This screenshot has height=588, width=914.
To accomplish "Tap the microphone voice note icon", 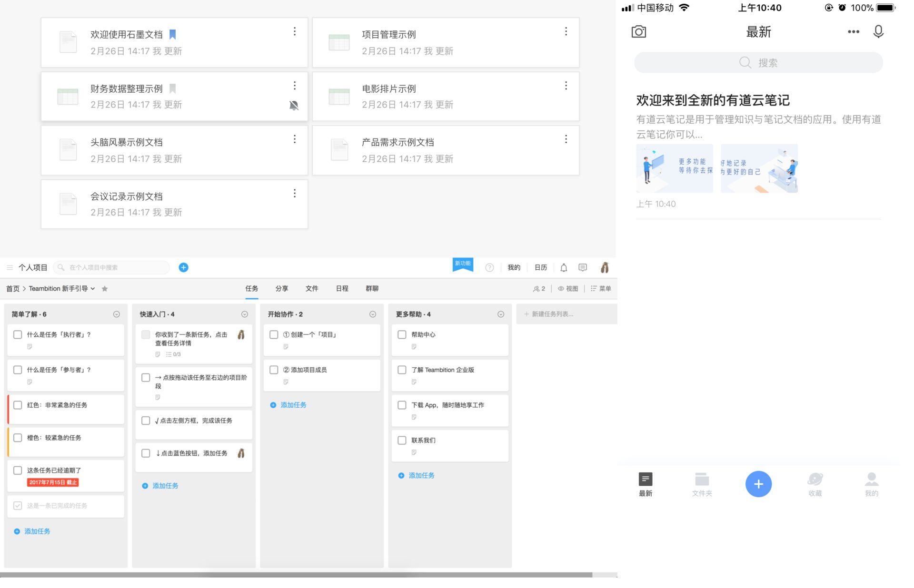I will point(878,32).
